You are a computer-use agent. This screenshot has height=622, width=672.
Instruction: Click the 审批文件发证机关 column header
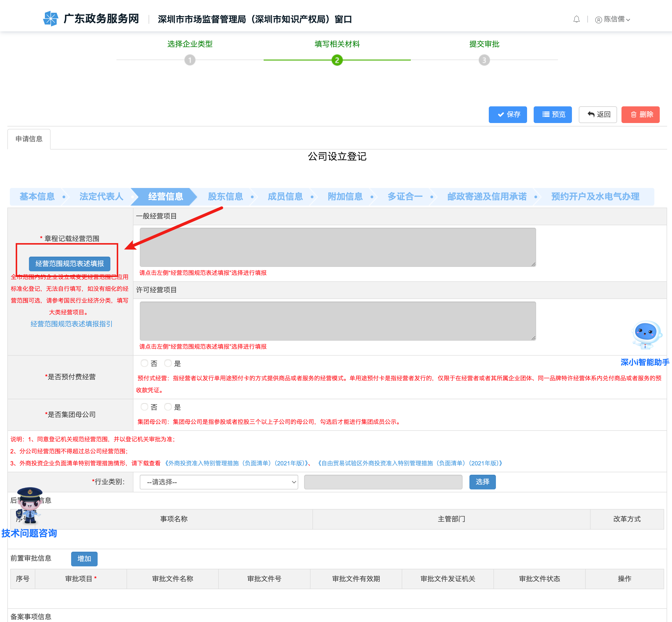coord(448,579)
